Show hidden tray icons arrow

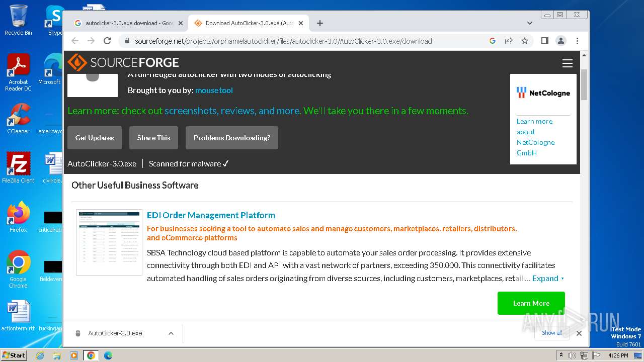coord(561,355)
